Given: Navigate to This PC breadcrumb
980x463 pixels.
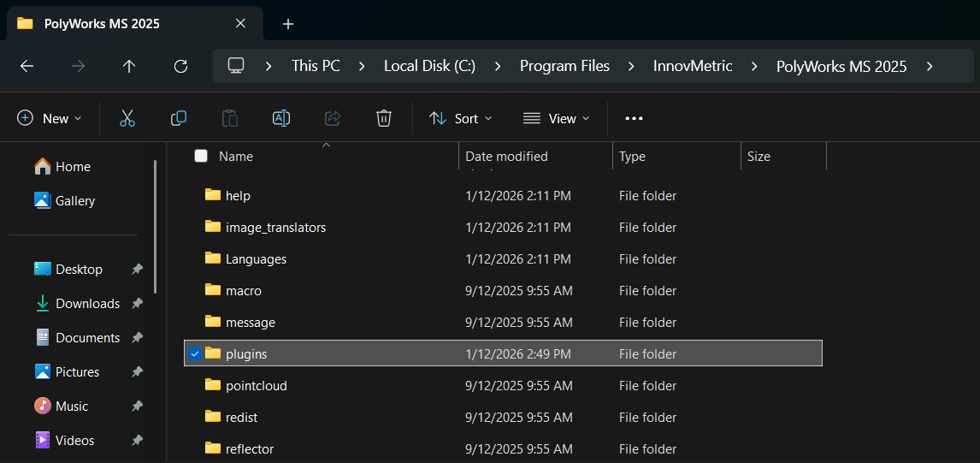Looking at the screenshot, I should click(x=316, y=66).
